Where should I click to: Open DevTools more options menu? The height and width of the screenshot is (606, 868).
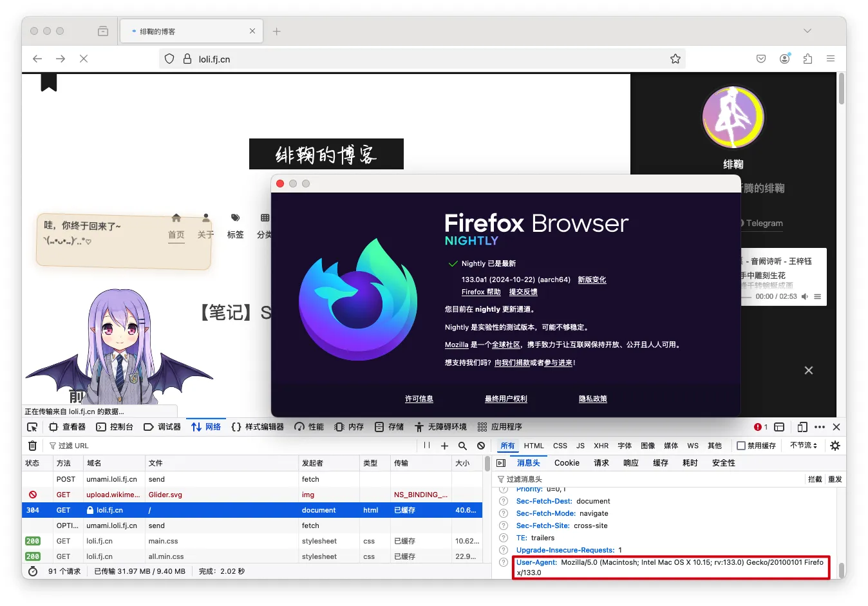click(819, 427)
